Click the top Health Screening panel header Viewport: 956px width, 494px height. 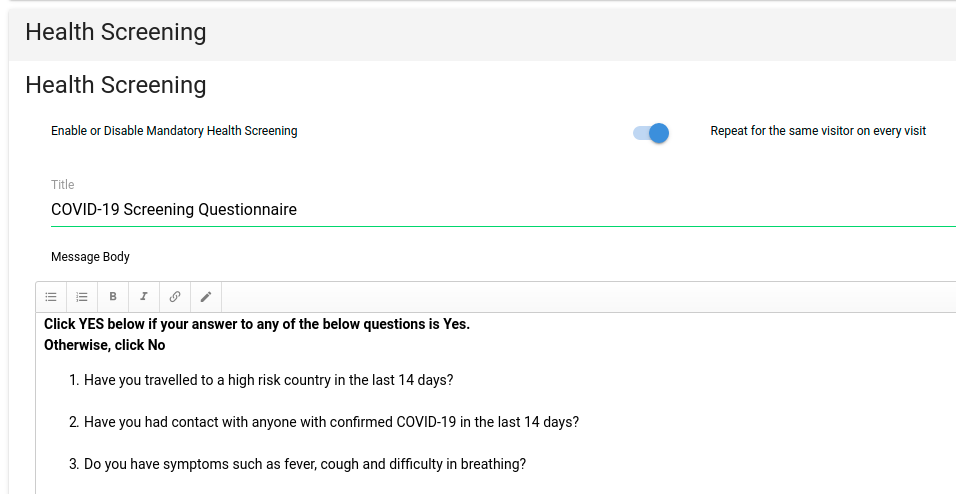point(116,33)
